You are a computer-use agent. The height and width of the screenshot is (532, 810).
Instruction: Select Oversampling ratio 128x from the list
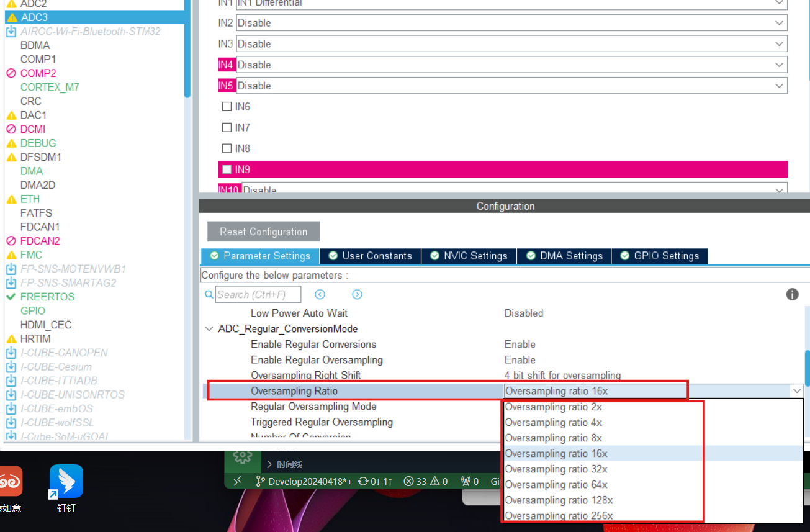558,500
